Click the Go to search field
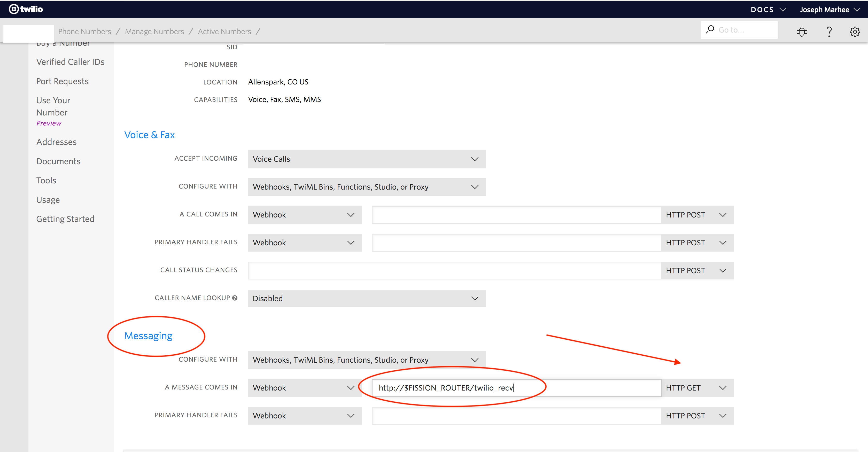 coord(739,30)
